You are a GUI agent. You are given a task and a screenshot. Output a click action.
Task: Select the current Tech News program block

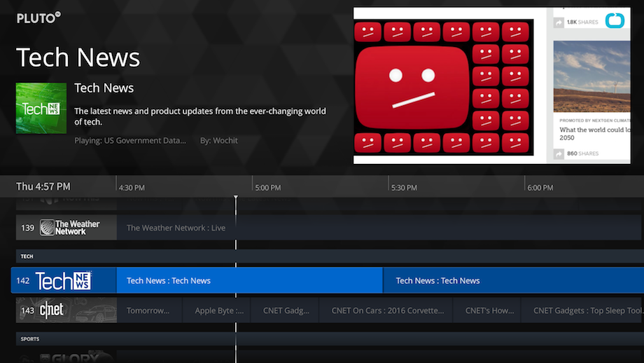pos(249,281)
